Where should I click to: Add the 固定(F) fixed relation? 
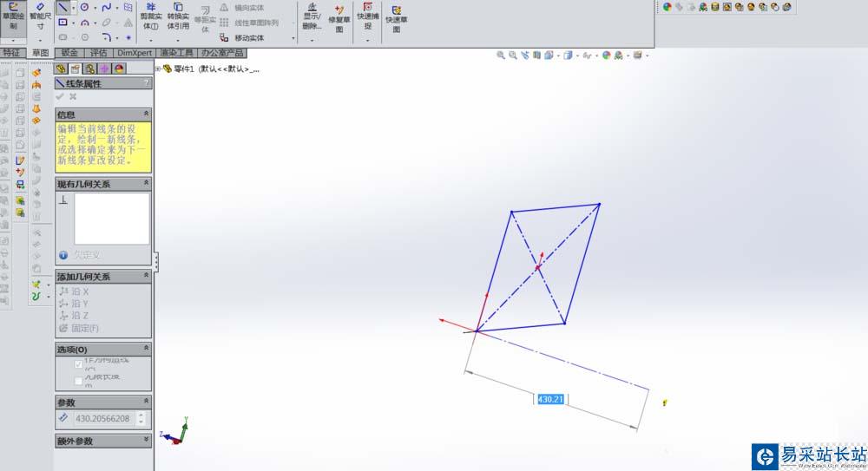click(79, 328)
